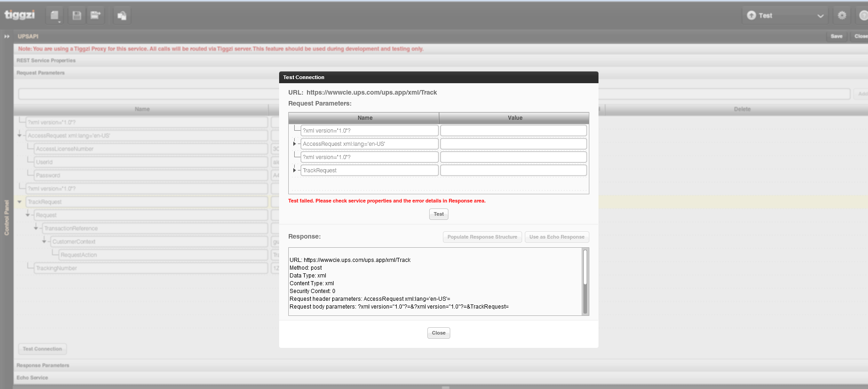Expand the AccessRequest node in the dialog
Image resolution: width=868 pixels, height=389 pixels.
point(294,144)
